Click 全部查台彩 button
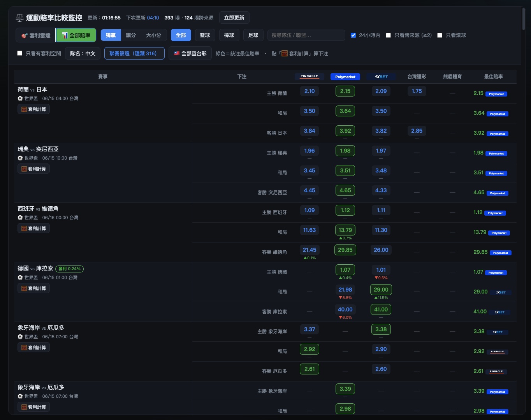 coord(190,53)
